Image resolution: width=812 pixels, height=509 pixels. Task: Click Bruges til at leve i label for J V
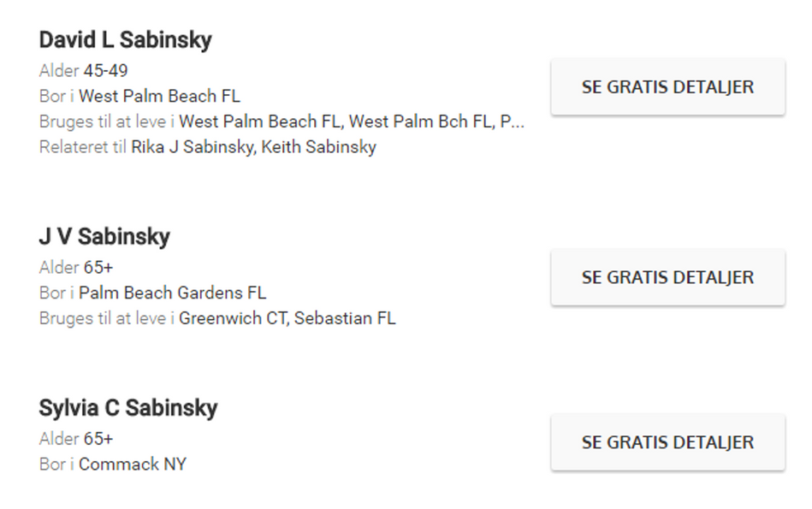pos(107,318)
